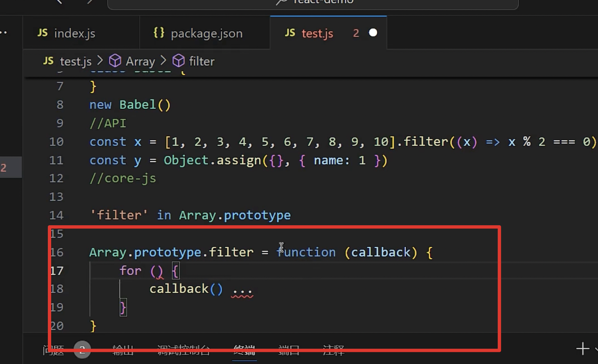Open the 端口 Ports panel
The image size is (598, 364).
(289, 349)
